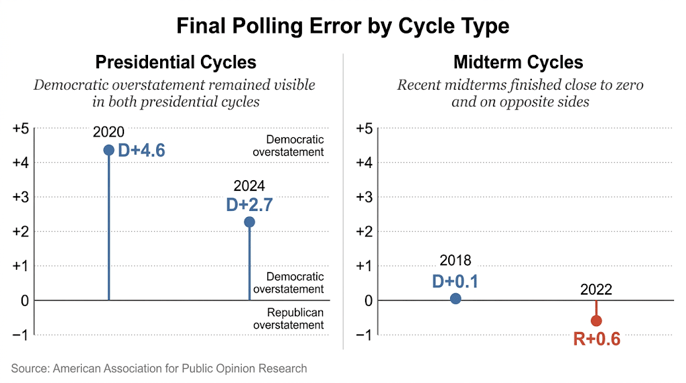Image resolution: width=686 pixels, height=383 pixels.
Task: Click the Midterm Cycles panel heading
Action: (x=518, y=62)
